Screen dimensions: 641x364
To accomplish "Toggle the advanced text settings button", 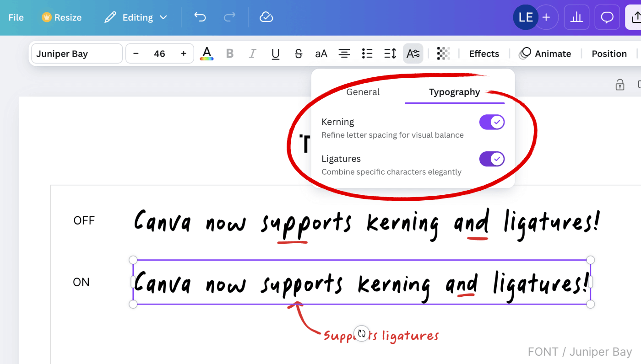I will tap(413, 54).
